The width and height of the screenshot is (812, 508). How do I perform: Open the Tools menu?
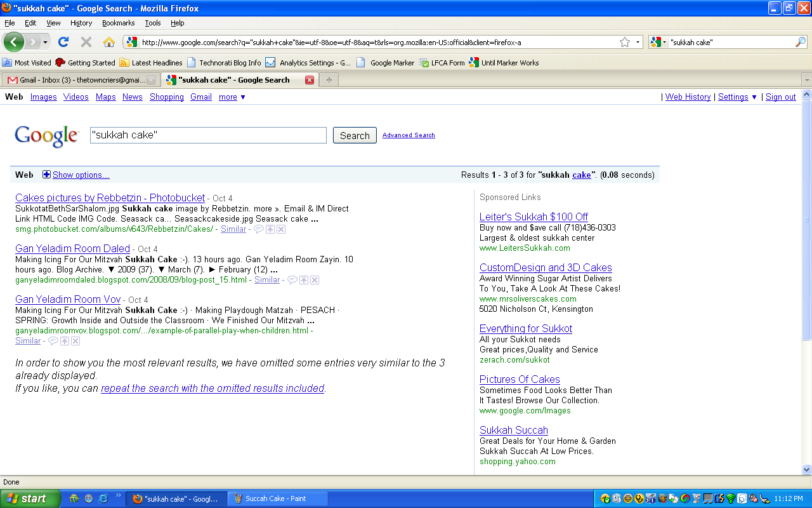coord(153,23)
